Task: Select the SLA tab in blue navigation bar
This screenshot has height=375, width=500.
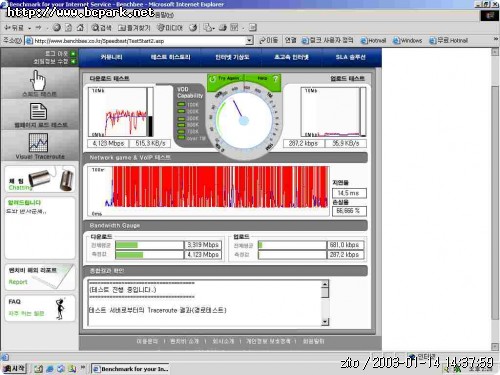Action: pos(350,57)
